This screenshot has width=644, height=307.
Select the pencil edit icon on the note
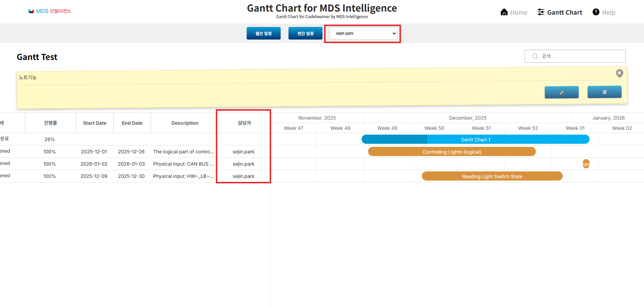pyautogui.click(x=561, y=92)
